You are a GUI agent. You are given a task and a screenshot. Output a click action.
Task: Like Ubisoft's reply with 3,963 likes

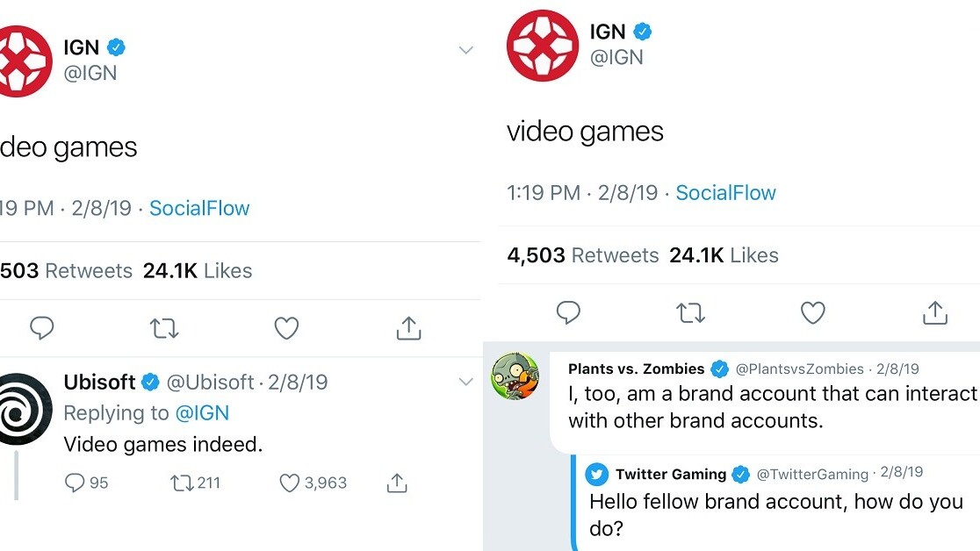tap(290, 483)
